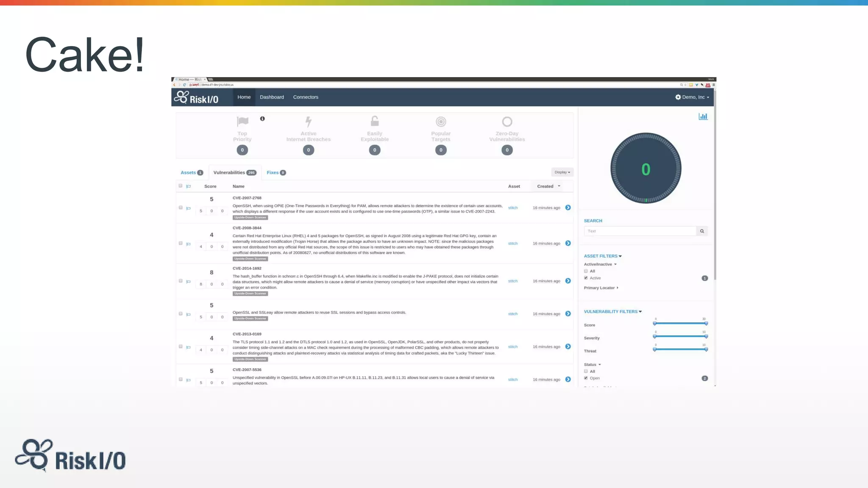This screenshot has width=868, height=488.
Task: Open the Display dropdown
Action: pos(562,172)
